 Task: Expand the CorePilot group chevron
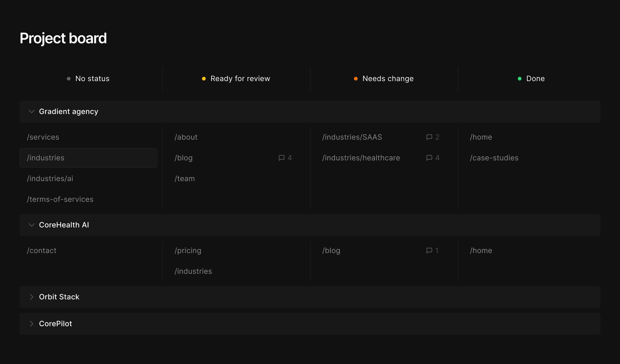[31, 324]
